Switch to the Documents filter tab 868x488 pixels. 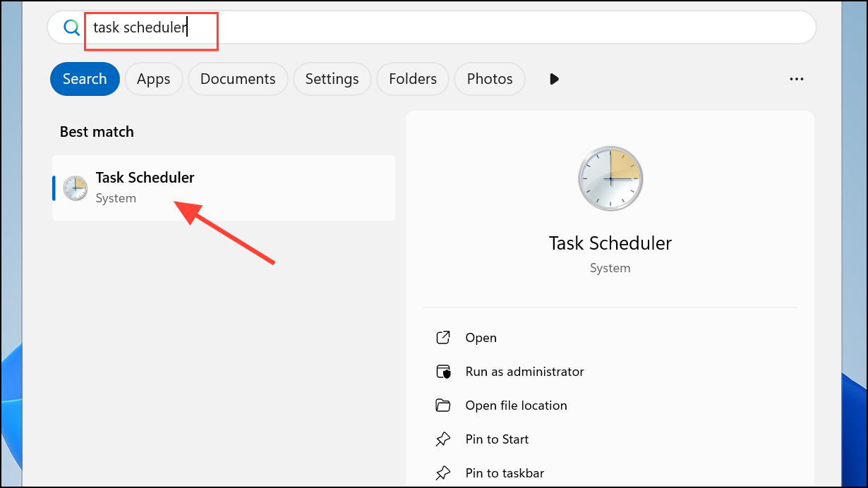pos(238,79)
